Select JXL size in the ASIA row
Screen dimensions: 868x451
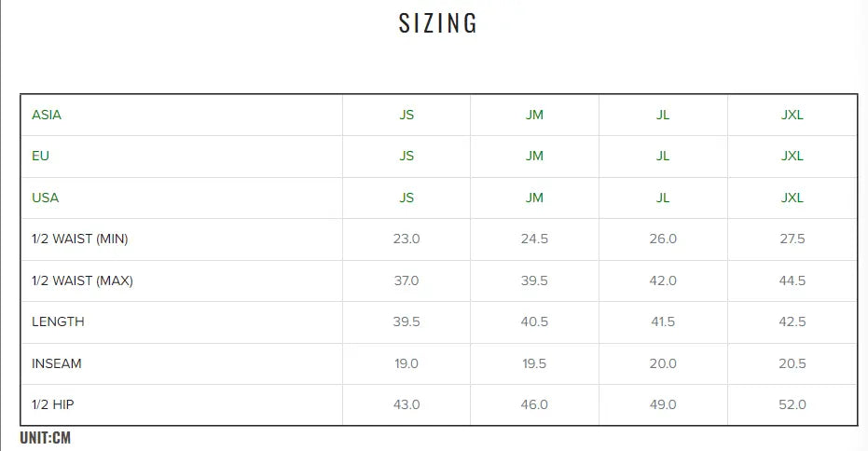(792, 116)
